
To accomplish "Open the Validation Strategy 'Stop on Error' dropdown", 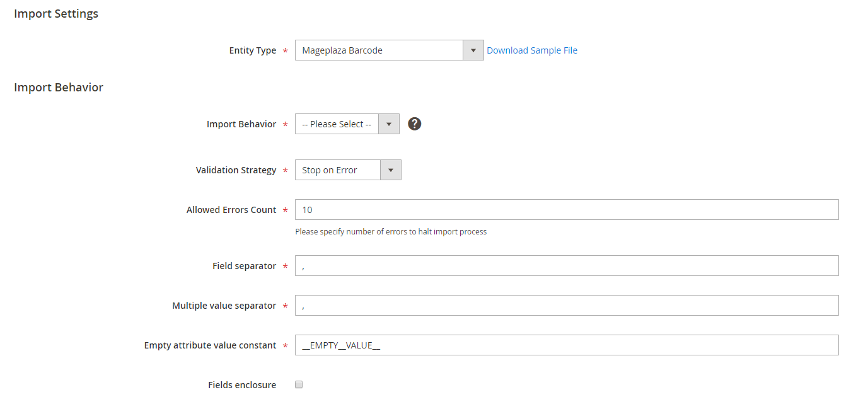I will point(347,170).
